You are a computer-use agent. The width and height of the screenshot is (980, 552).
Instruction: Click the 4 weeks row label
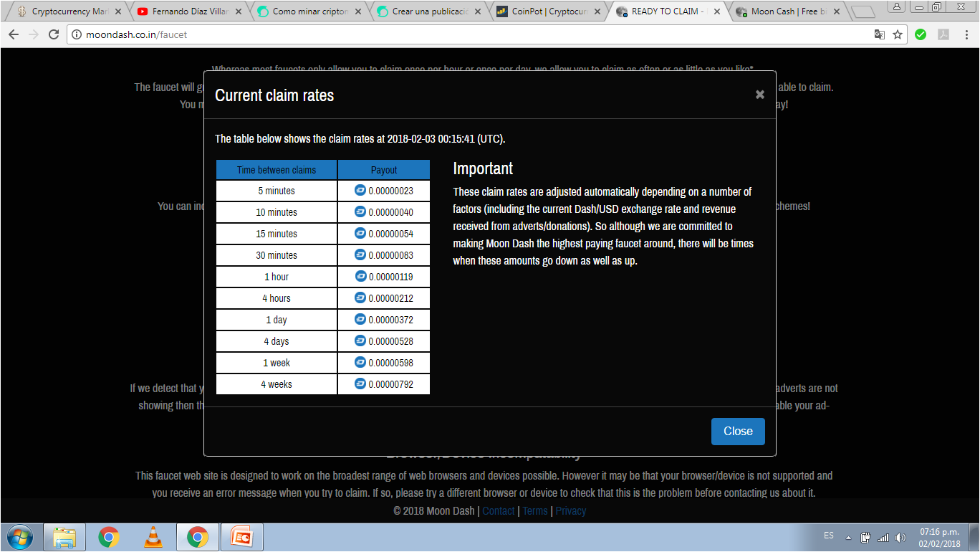tap(277, 384)
